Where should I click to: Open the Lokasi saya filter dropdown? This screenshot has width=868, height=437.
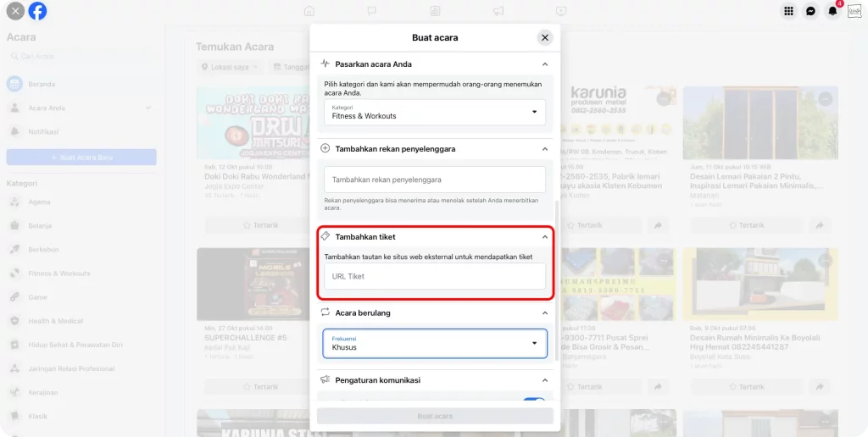(230, 67)
